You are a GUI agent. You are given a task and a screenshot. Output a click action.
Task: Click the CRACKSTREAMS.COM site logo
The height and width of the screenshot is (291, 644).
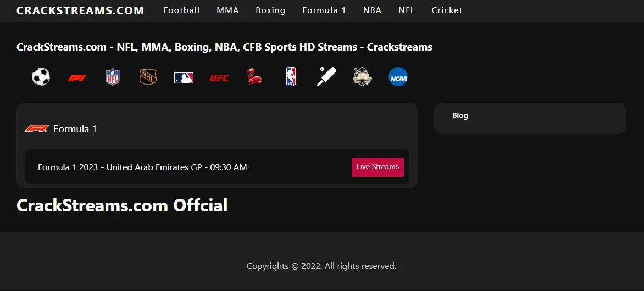pos(80,10)
